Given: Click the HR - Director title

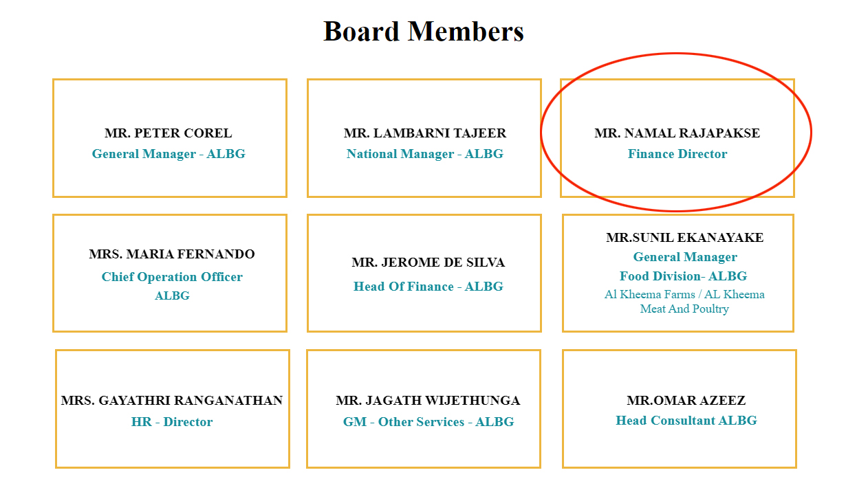Looking at the screenshot, I should pos(172,422).
